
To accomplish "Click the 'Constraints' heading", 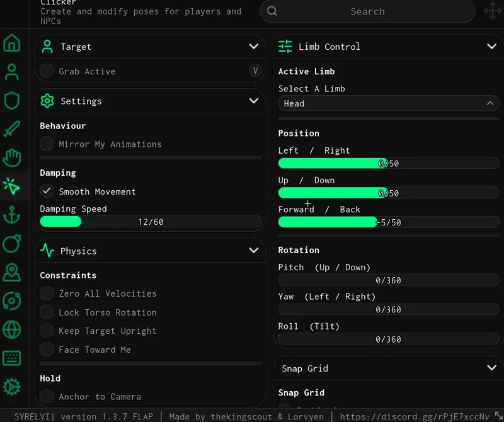I will [68, 275].
